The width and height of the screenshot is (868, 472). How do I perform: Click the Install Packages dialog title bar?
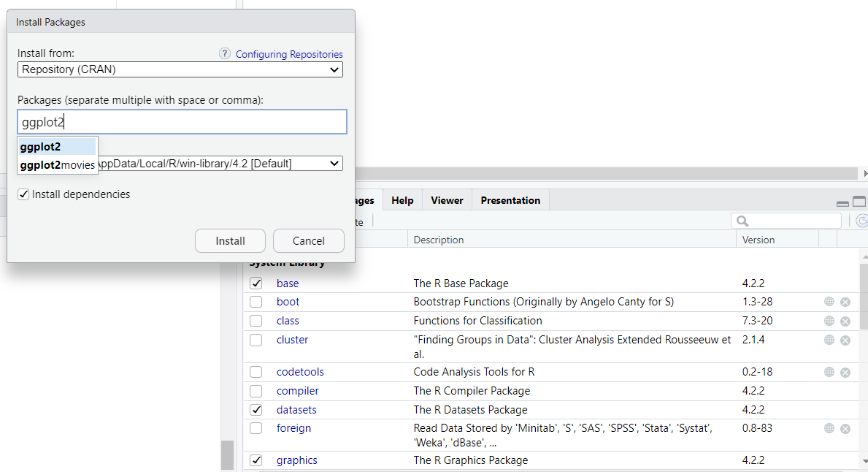(x=181, y=22)
